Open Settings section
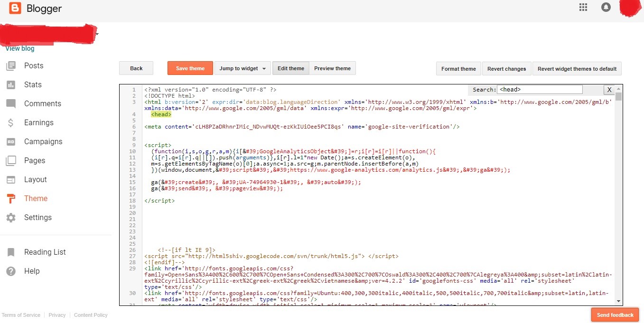This screenshot has width=644, height=323. tap(38, 218)
